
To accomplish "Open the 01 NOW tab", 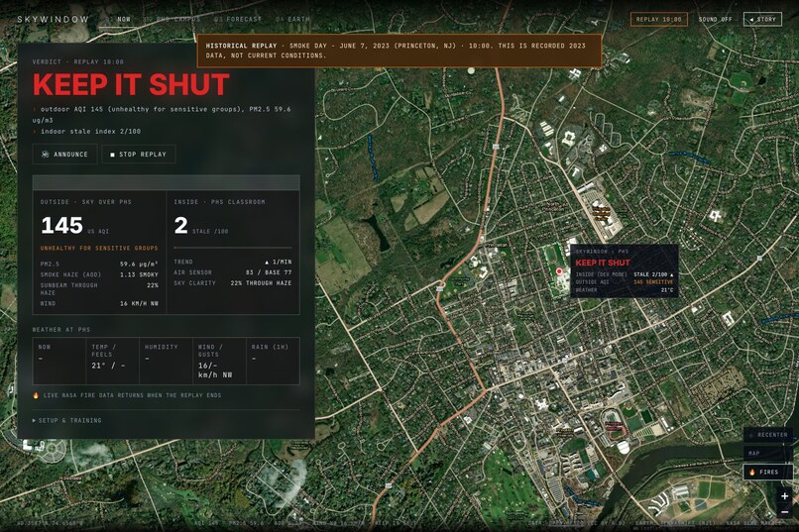I will pos(119,20).
